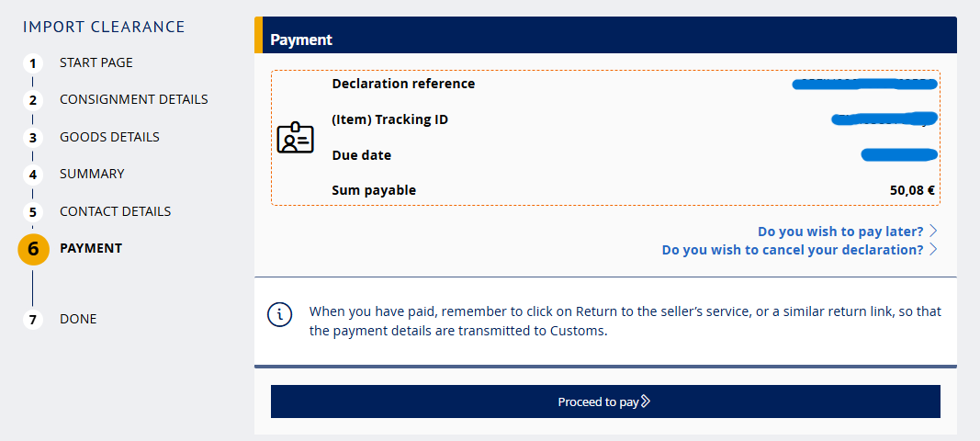The width and height of the screenshot is (980, 441).
Task: Click chevron next to cancel declaration link
Action: click(x=933, y=249)
